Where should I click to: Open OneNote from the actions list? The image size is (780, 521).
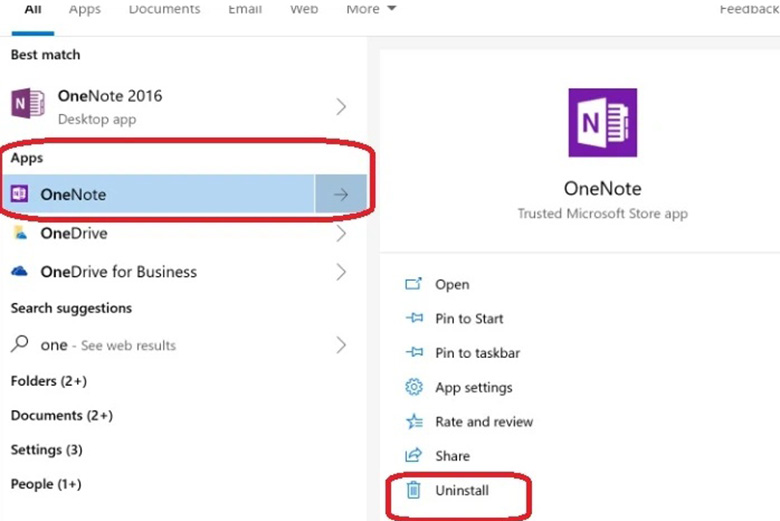[452, 284]
